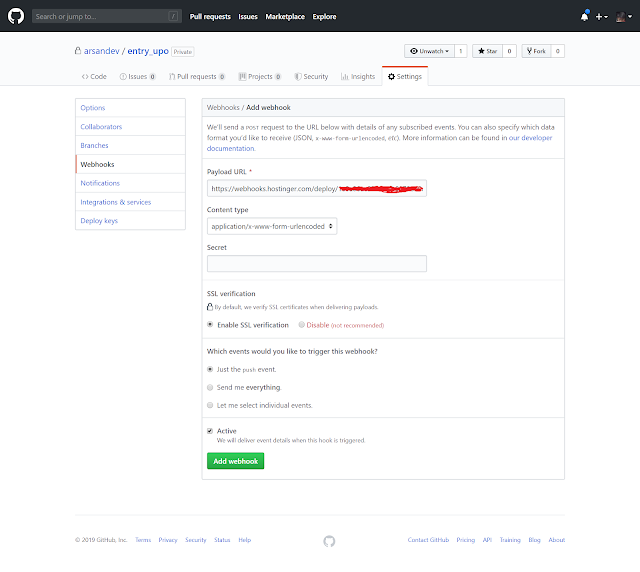Go to GitHub home via Octocat logo
Image resolution: width=640 pixels, height=572 pixels.
pyautogui.click(x=16, y=16)
